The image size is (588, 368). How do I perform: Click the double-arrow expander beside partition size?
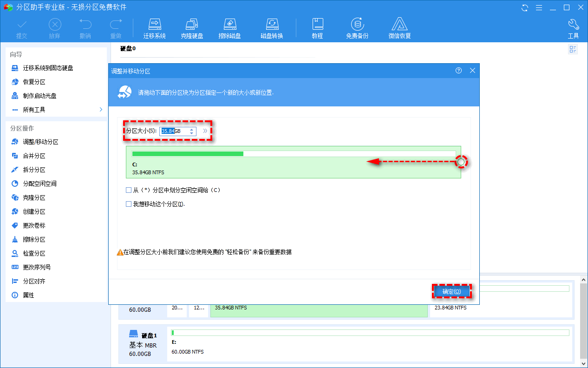205,131
